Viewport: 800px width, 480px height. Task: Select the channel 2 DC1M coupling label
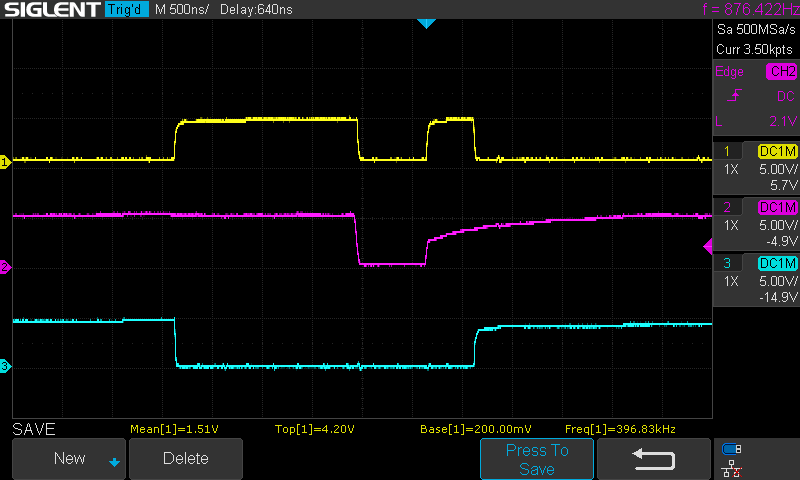click(x=778, y=208)
